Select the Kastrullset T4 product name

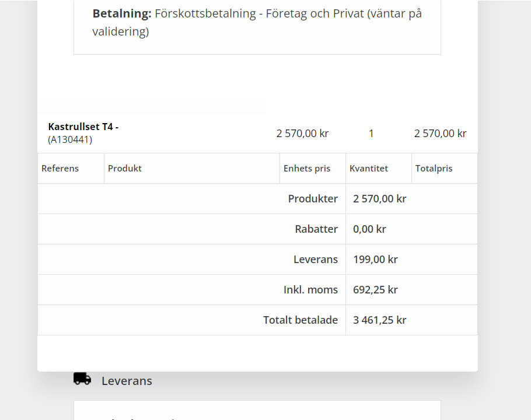(83, 127)
